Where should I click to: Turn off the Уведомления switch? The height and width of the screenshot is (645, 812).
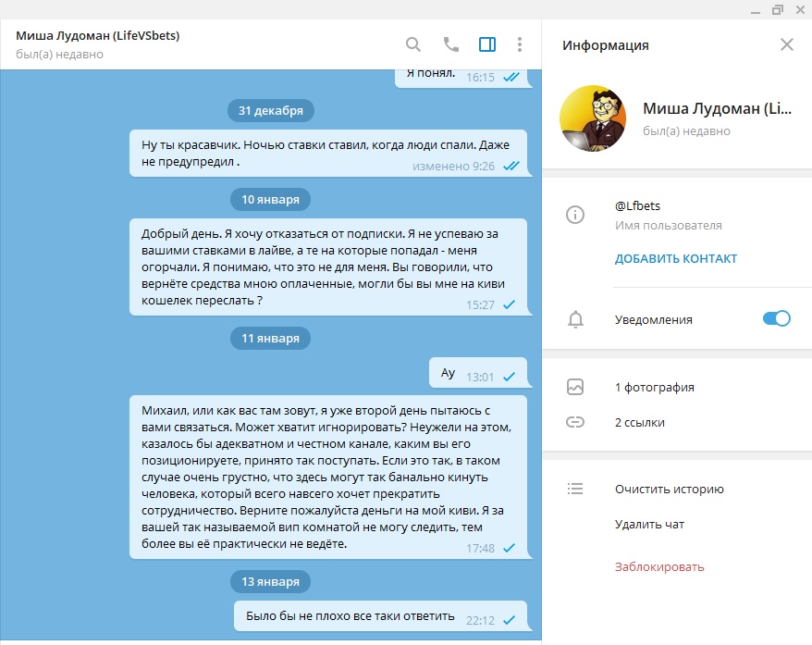pos(776,318)
